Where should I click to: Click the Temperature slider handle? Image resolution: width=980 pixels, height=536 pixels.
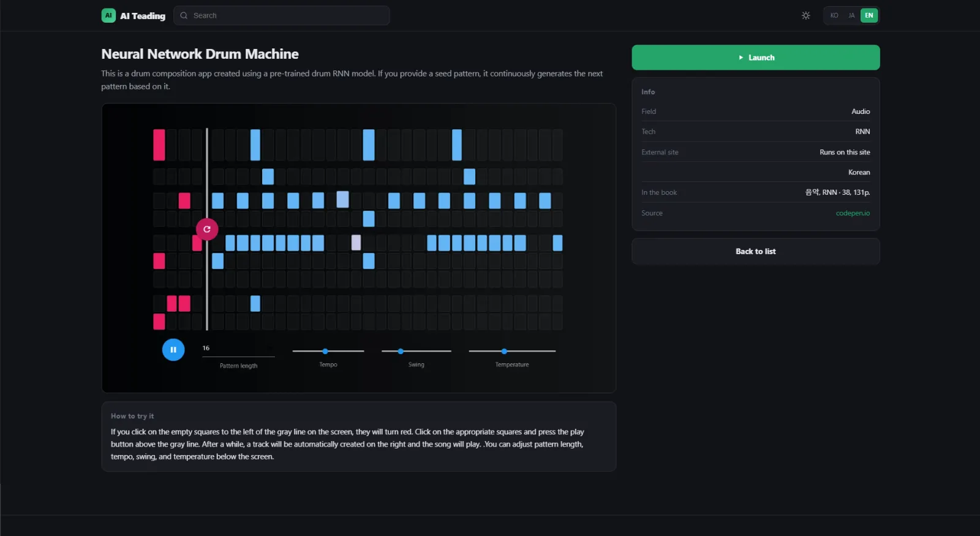click(504, 351)
